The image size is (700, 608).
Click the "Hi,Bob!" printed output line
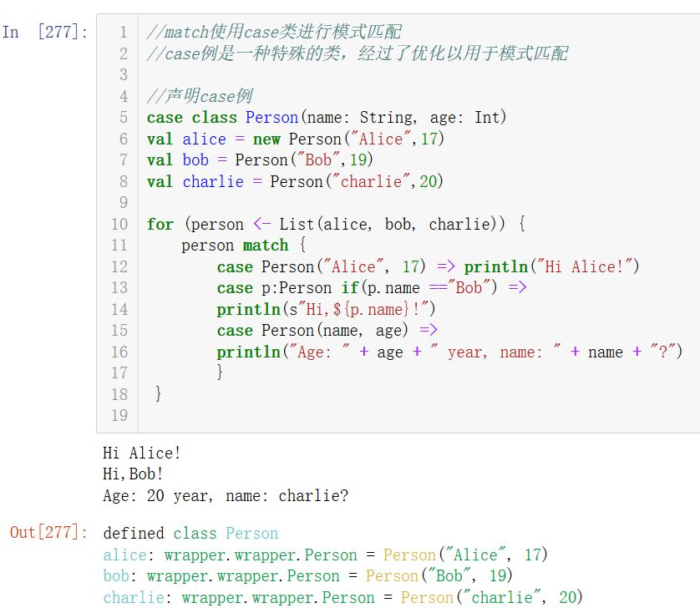tap(133, 474)
